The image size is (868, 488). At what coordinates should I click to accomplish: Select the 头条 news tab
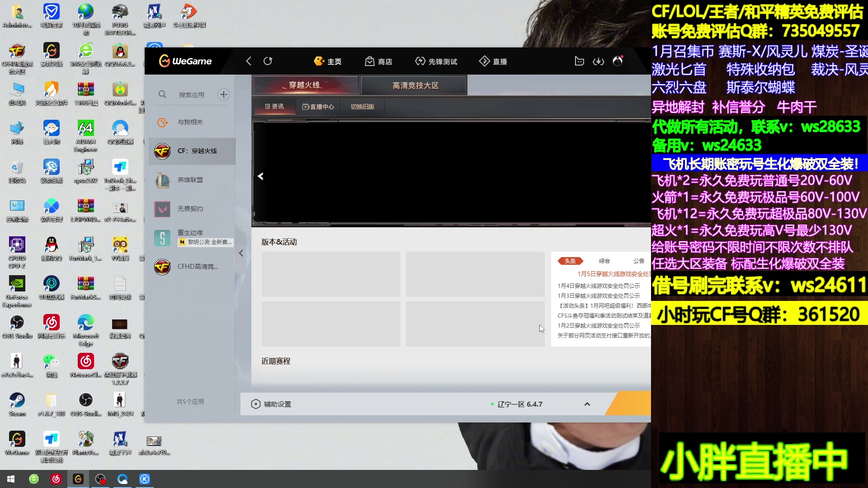point(571,261)
